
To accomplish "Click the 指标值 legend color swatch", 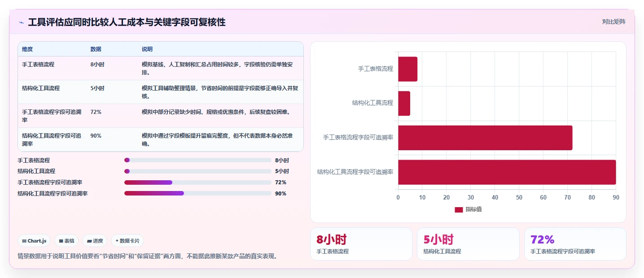I will pyautogui.click(x=459, y=209).
